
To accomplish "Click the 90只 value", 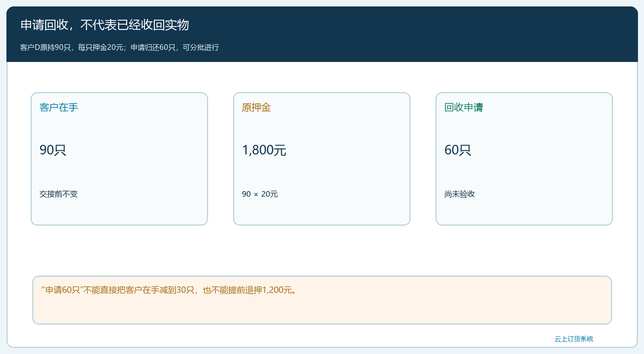I will [53, 150].
